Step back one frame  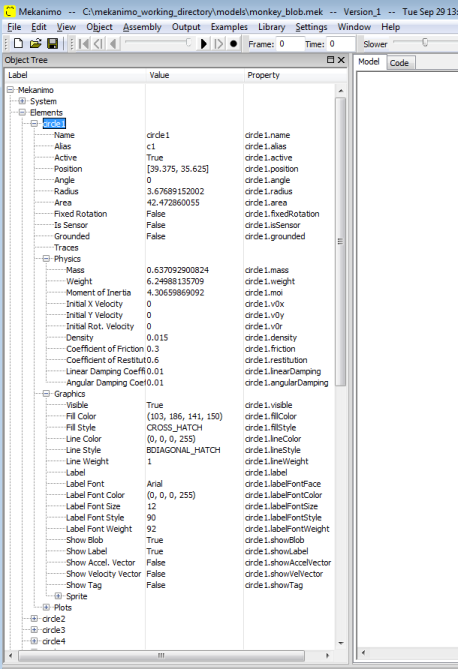tap(98, 44)
